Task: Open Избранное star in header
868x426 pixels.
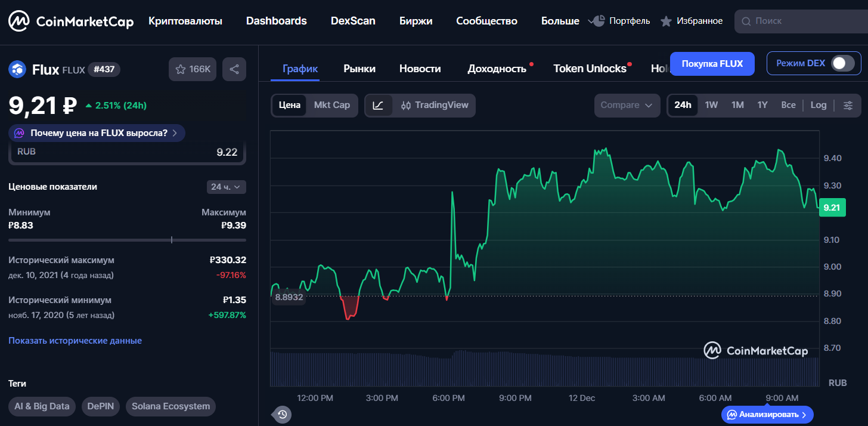Action: (666, 21)
